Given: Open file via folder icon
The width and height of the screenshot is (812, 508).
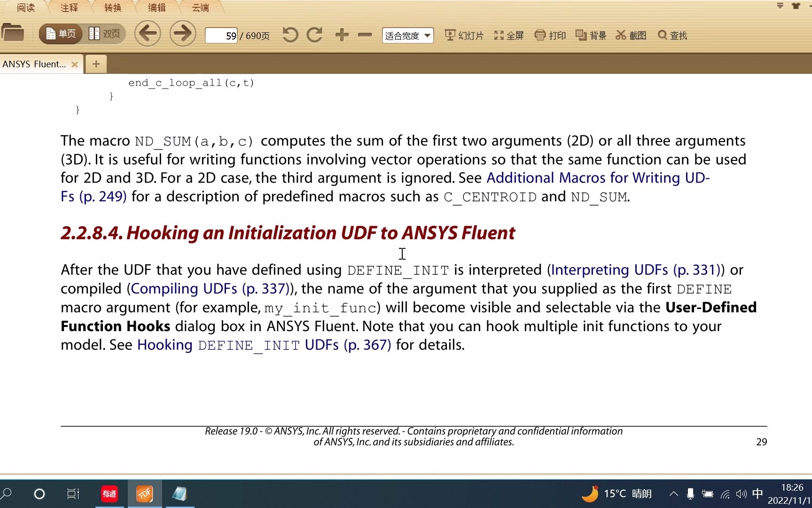Looking at the screenshot, I should tap(13, 33).
